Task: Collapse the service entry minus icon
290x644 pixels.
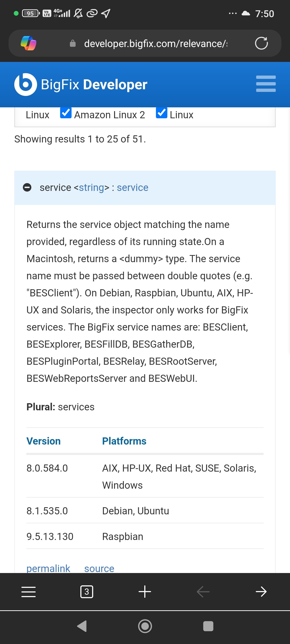Action: click(x=27, y=187)
